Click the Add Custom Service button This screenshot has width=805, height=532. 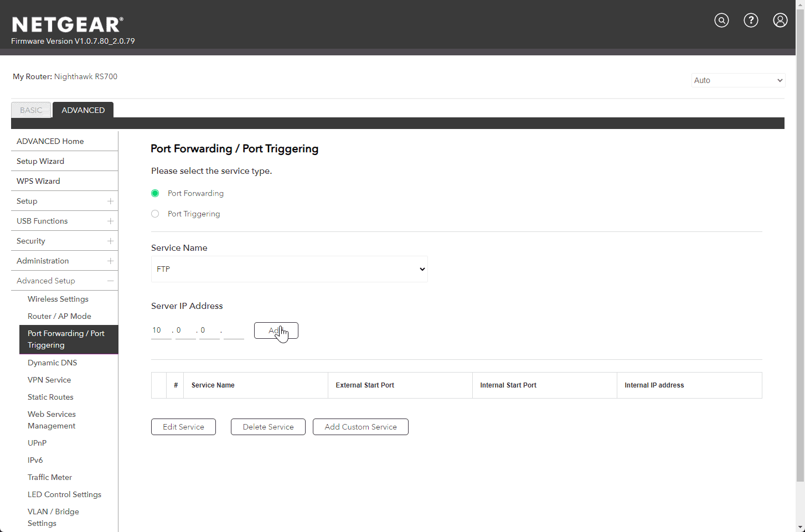pyautogui.click(x=360, y=427)
